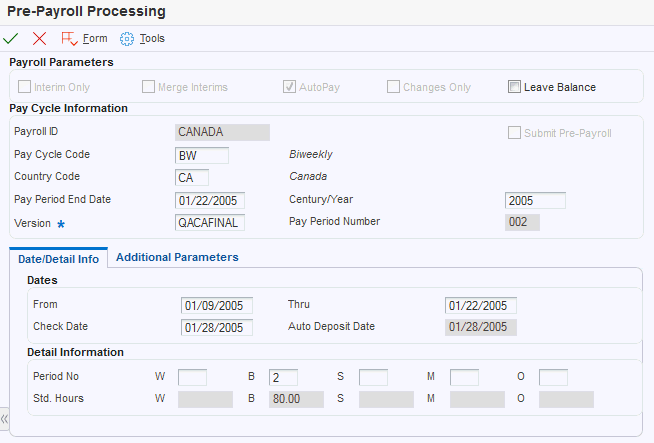Click the Country Code input field

pos(191,177)
